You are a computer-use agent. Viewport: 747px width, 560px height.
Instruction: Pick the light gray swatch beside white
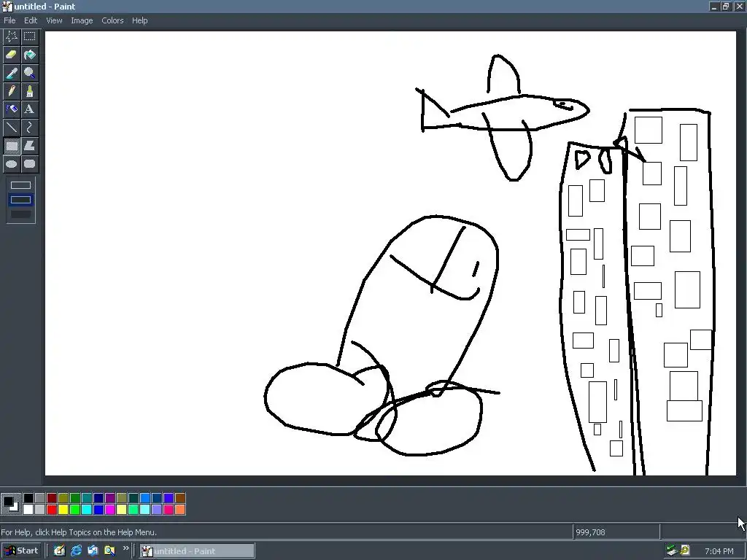point(40,510)
